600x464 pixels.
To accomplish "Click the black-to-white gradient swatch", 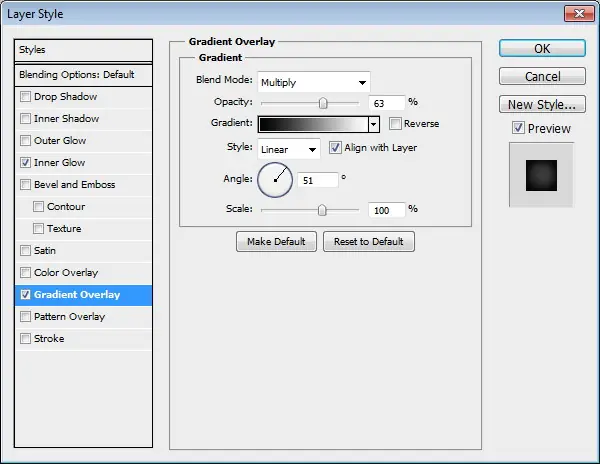I will pos(313,124).
